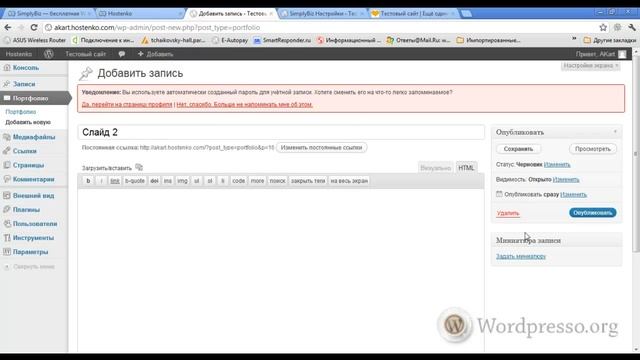Open Другие закладки bookmarks folder
640x360 pixels.
[x=610, y=40]
